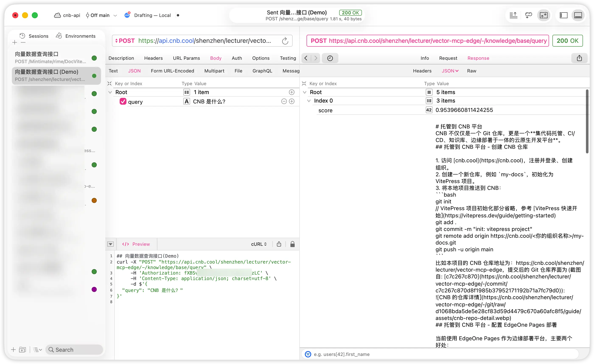The height and width of the screenshot is (364, 594).
Task: Select the GraphQL body type
Action: click(262, 71)
